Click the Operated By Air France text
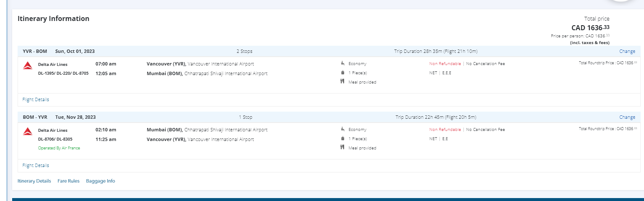The height and width of the screenshot is (201, 644). (59, 148)
